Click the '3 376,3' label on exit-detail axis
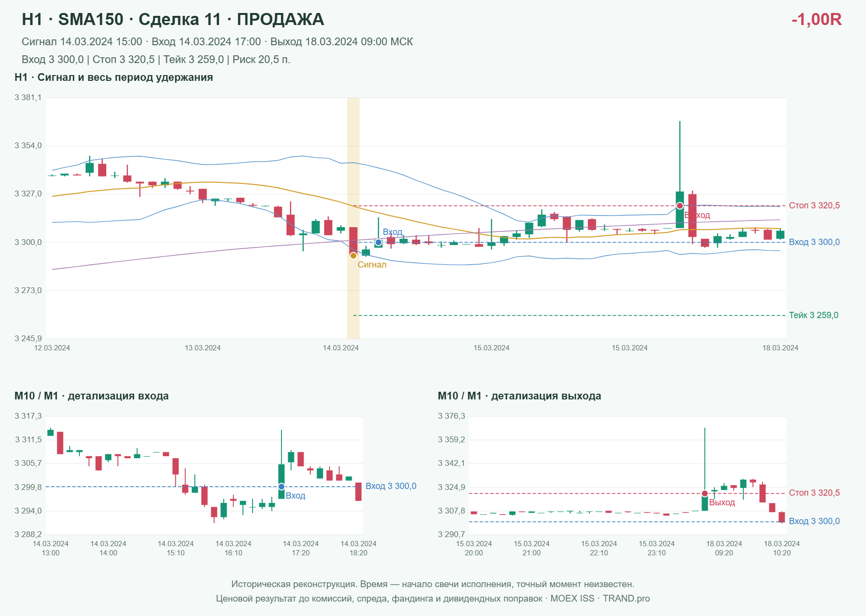Screen dimensions: 866x616 pyautogui.click(x=451, y=416)
